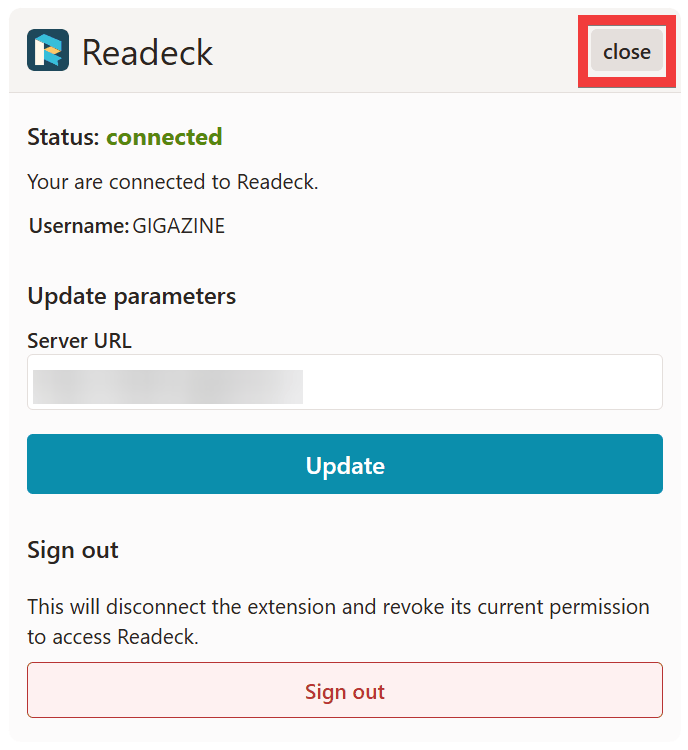Click the "Server URL" field label
Image resolution: width=688 pixels, height=750 pixels.
(x=79, y=340)
